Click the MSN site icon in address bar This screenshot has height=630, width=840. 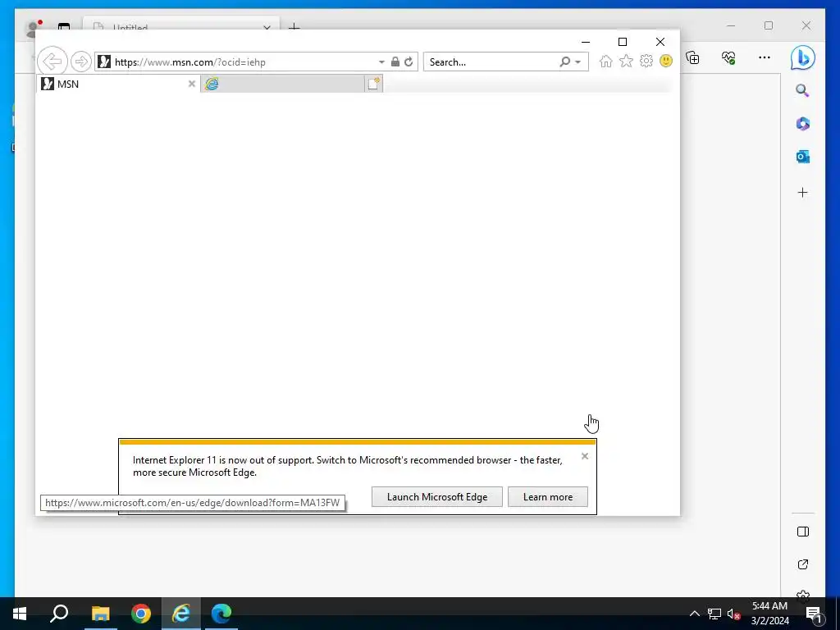[104, 62]
